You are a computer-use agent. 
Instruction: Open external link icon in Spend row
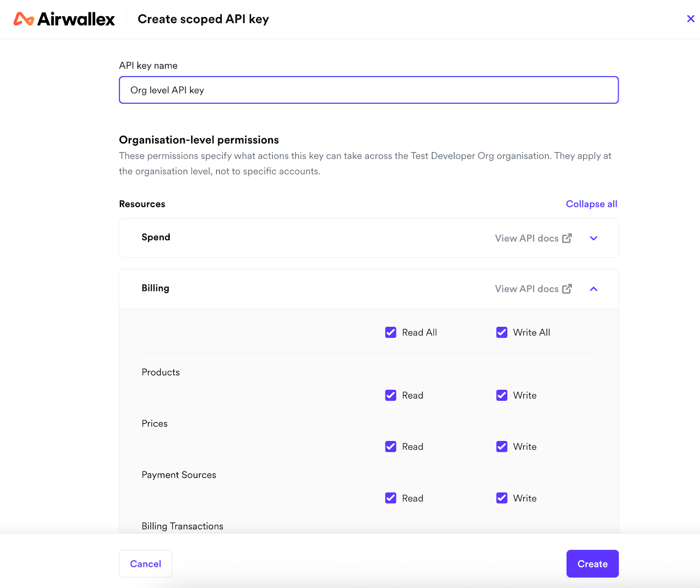(567, 238)
